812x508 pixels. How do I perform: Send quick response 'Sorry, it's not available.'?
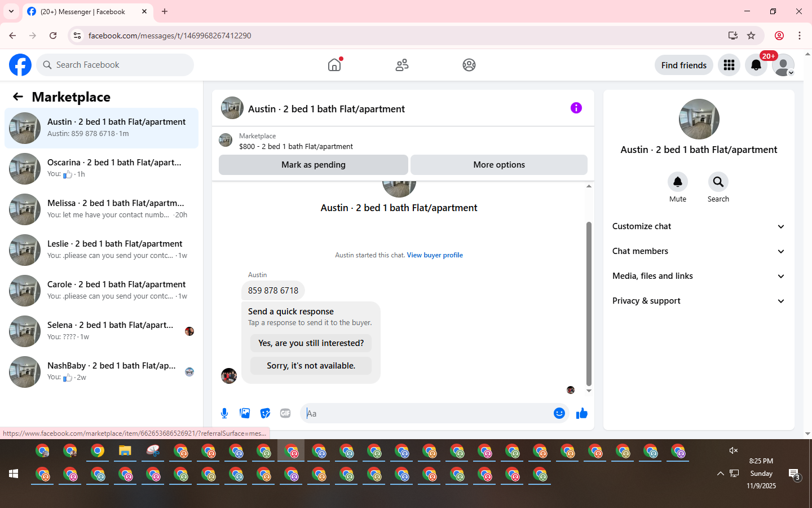point(311,366)
